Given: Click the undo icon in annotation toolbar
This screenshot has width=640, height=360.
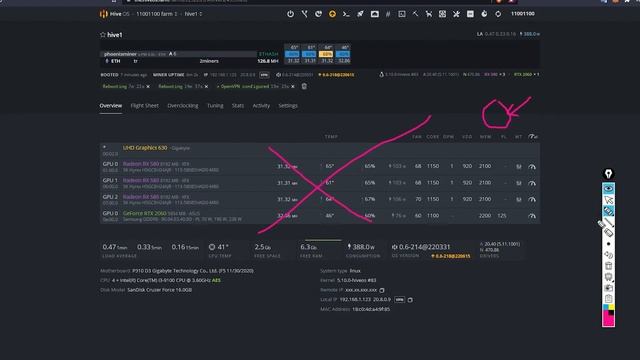Looking at the screenshot, I should click(608, 255).
